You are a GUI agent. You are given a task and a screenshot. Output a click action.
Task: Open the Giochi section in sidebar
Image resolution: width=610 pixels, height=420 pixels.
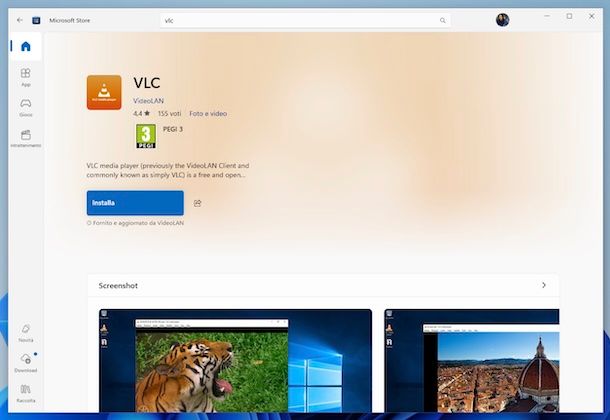point(26,107)
